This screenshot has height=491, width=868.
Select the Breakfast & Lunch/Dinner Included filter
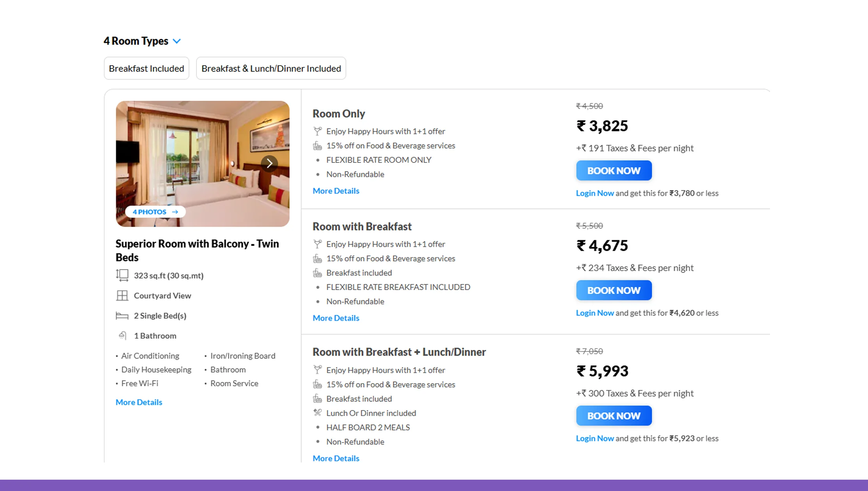271,68
